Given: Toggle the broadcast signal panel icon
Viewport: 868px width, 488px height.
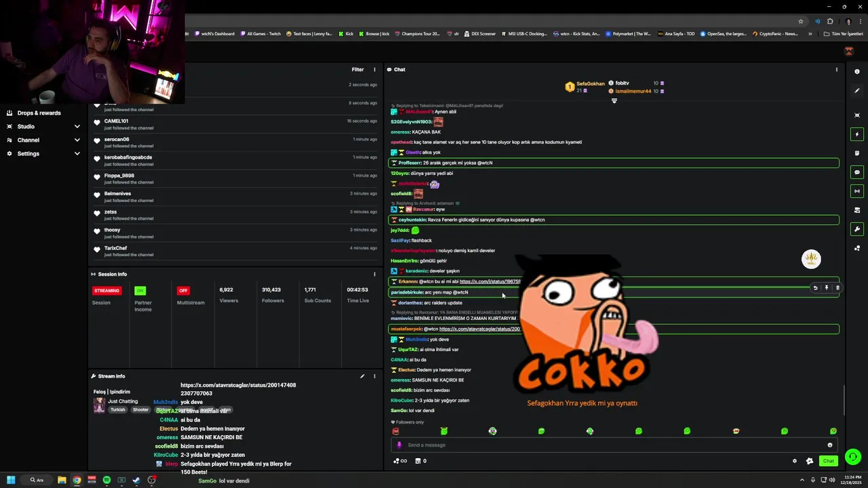Looking at the screenshot, I should point(857,191).
